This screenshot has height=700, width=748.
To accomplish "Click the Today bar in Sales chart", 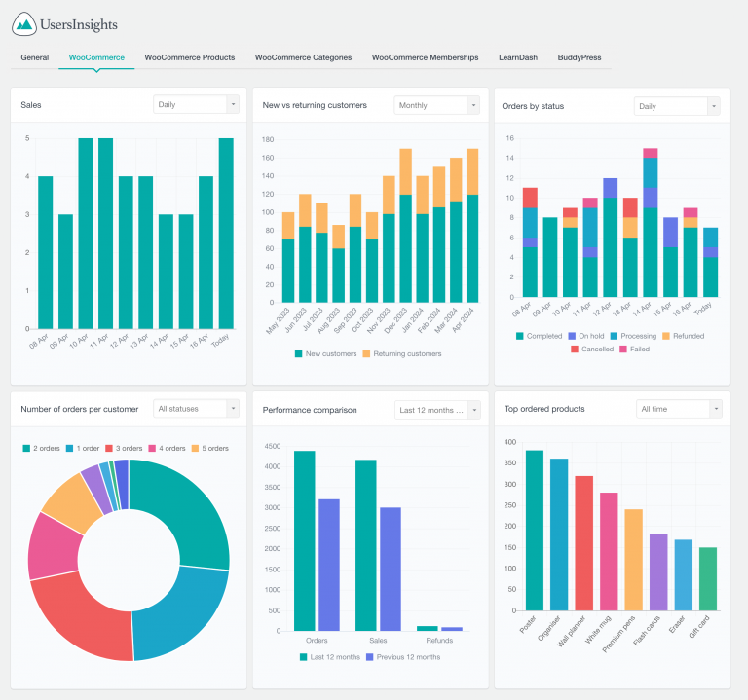I will click(226, 234).
